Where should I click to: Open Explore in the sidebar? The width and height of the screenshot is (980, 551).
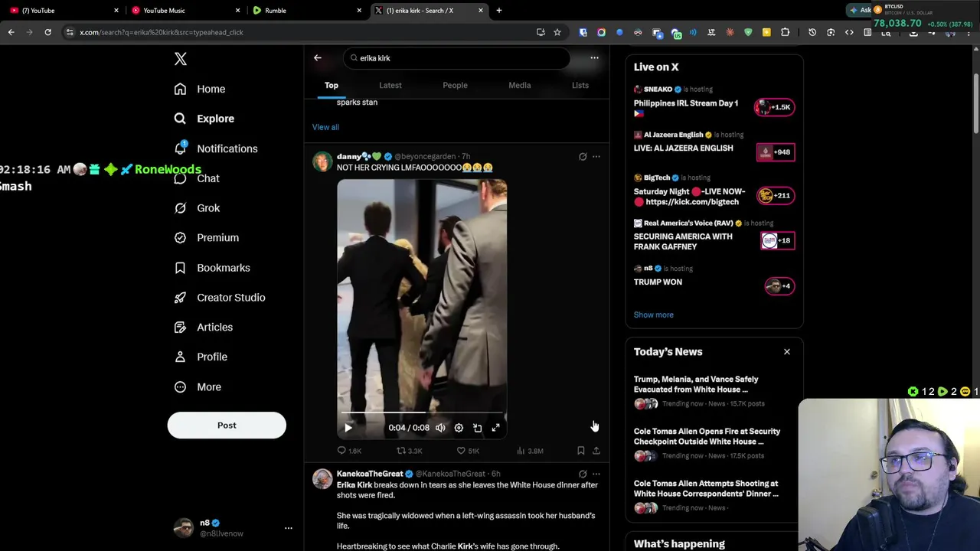tap(204, 119)
